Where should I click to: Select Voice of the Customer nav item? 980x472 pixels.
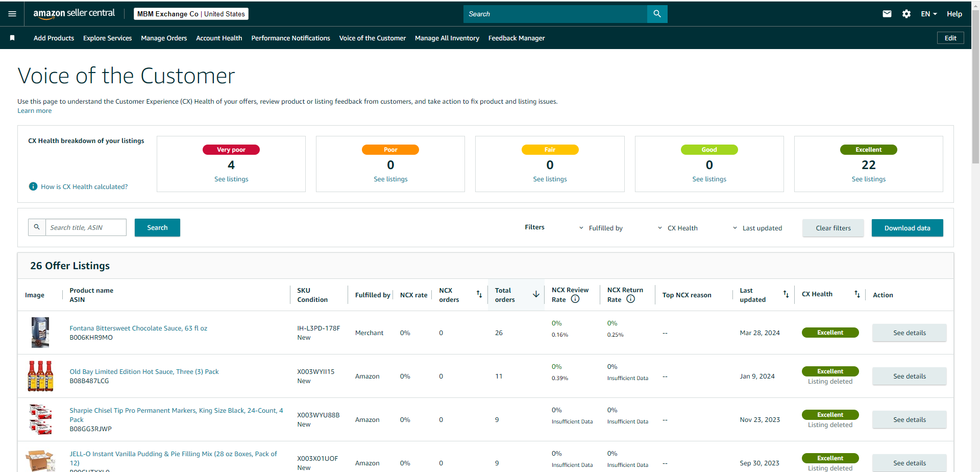point(373,38)
